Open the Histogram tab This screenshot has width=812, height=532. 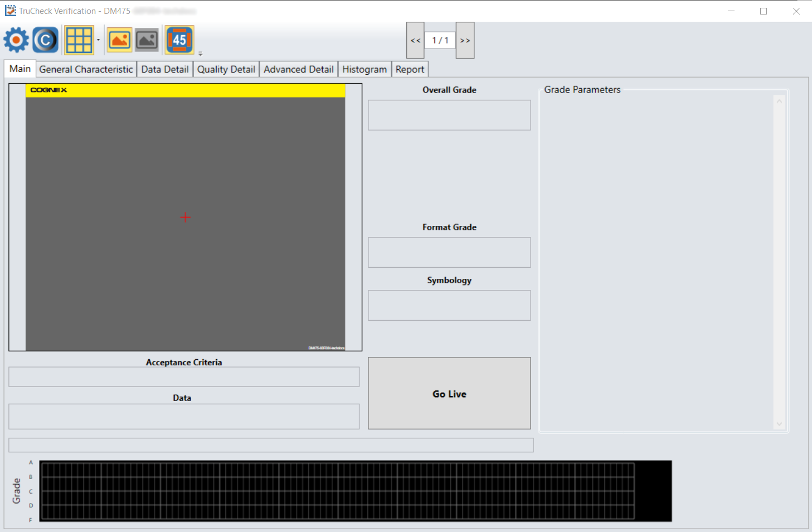(x=364, y=69)
